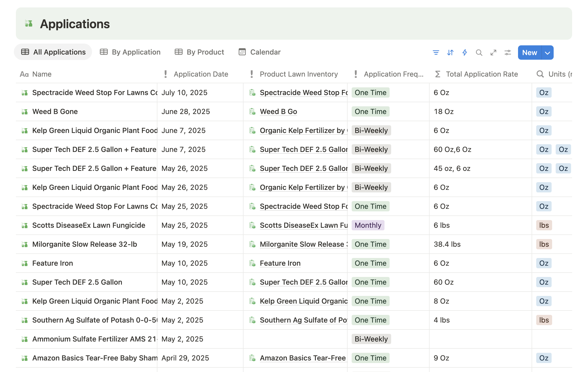This screenshot has height=372, width=588.
Task: Click the search magnifier icon
Action: tap(479, 53)
